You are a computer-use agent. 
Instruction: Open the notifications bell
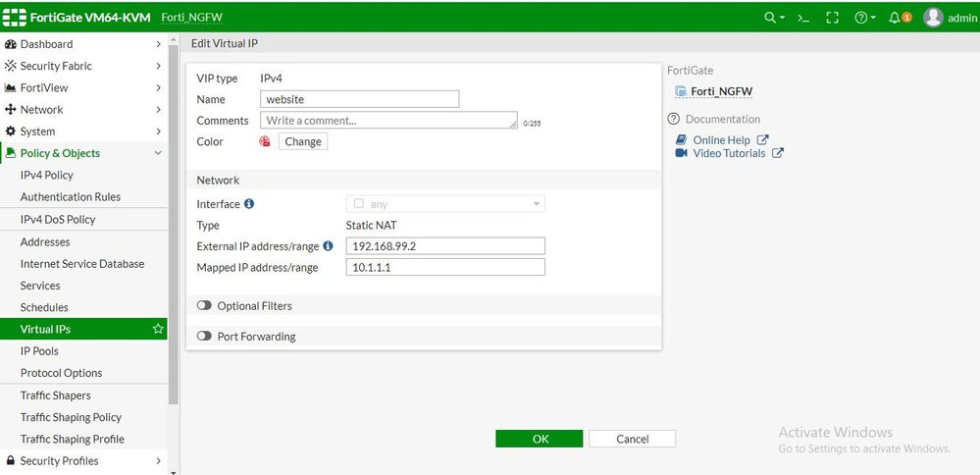click(895, 18)
